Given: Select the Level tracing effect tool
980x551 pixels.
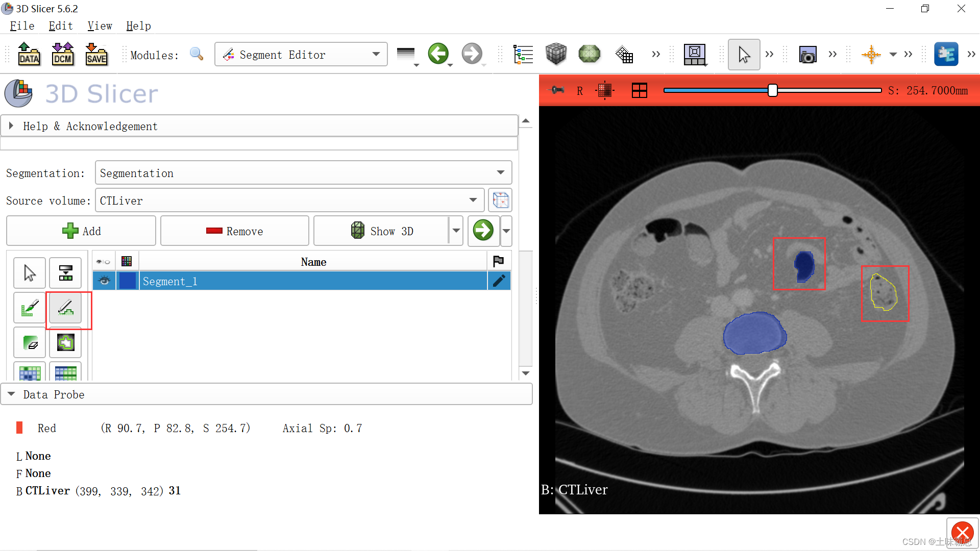Looking at the screenshot, I should (65, 342).
